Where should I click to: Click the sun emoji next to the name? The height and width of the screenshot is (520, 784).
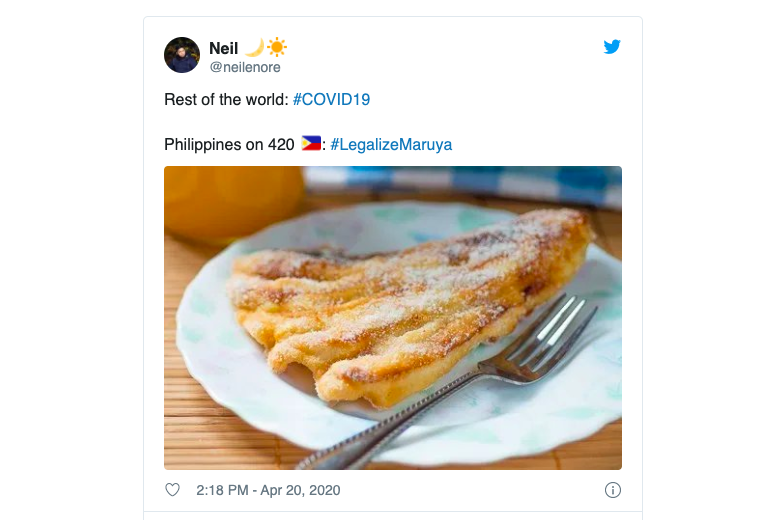click(x=277, y=48)
